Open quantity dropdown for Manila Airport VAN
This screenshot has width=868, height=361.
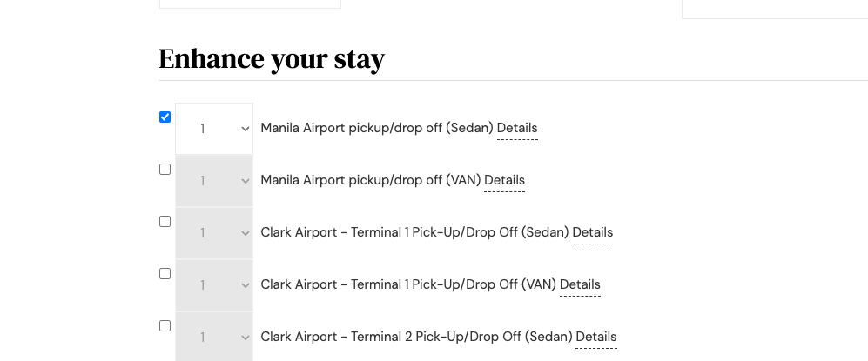[x=214, y=181]
